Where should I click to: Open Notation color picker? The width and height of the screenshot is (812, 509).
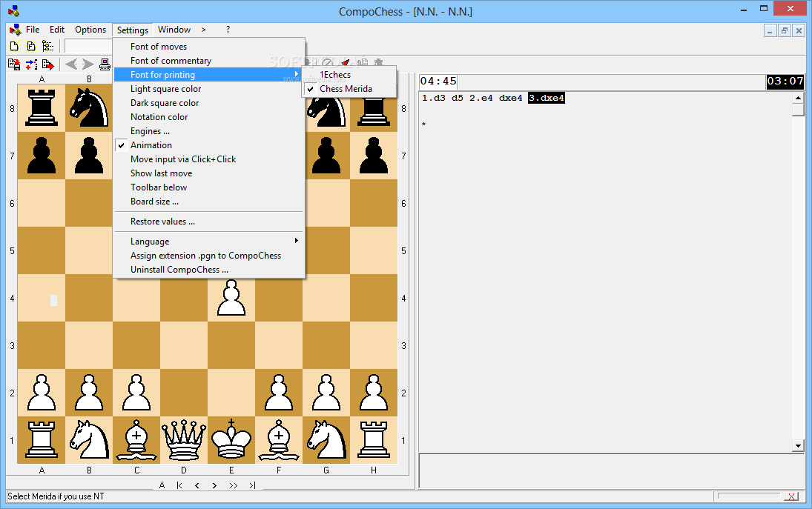[x=209, y=117]
